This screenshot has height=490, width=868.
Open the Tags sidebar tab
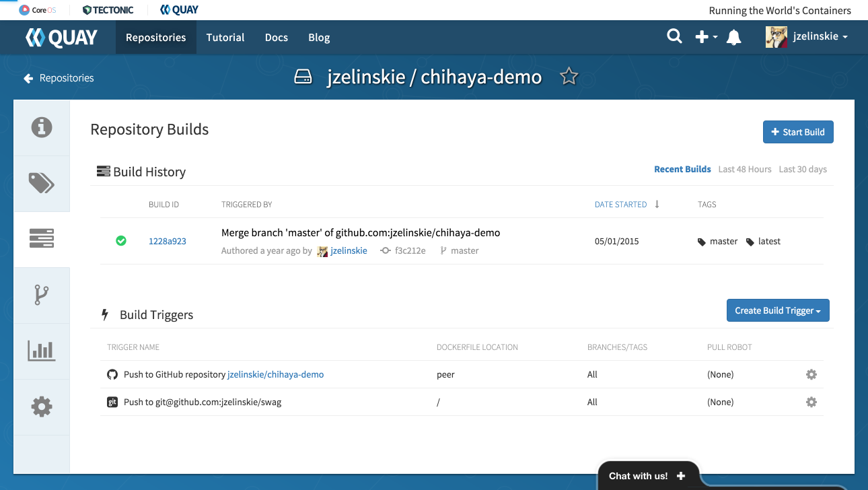click(42, 183)
